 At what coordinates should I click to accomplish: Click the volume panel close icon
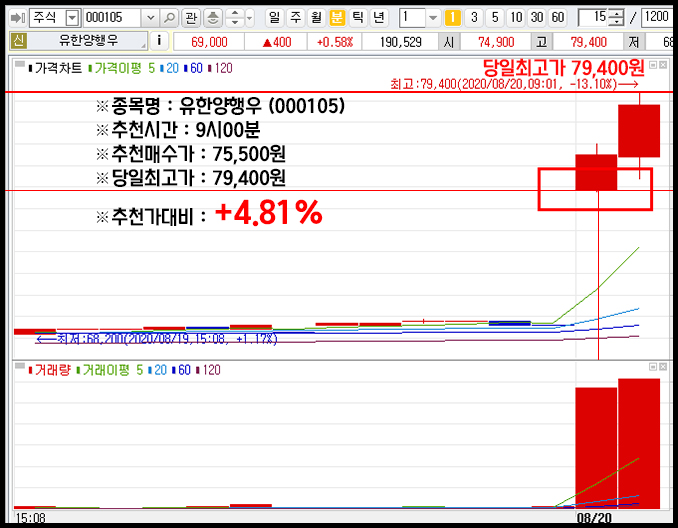click(x=663, y=367)
